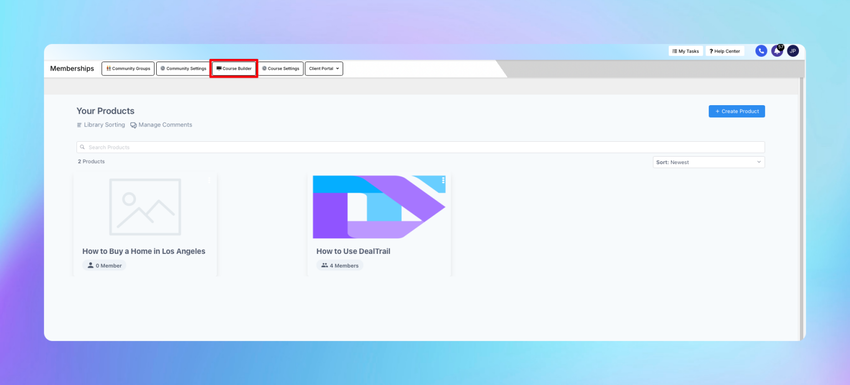Open three-dot menu on Los Angeles card

[209, 181]
